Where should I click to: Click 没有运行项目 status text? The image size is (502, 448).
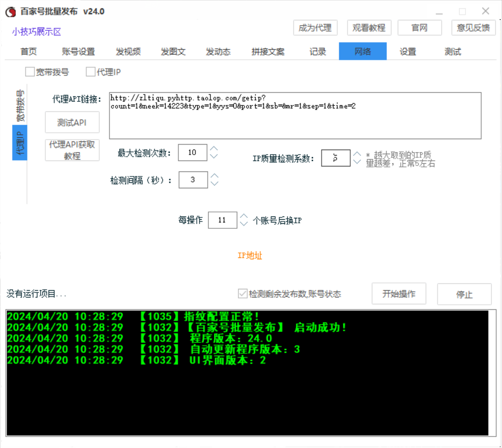click(36, 294)
